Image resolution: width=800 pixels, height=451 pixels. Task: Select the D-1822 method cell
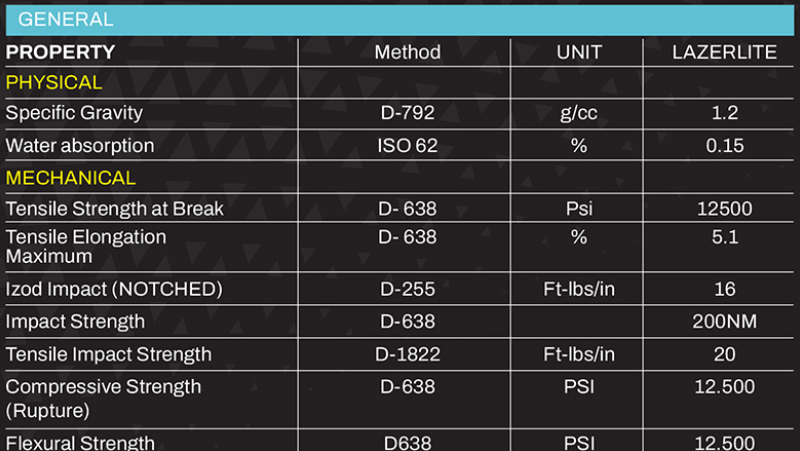[407, 354]
